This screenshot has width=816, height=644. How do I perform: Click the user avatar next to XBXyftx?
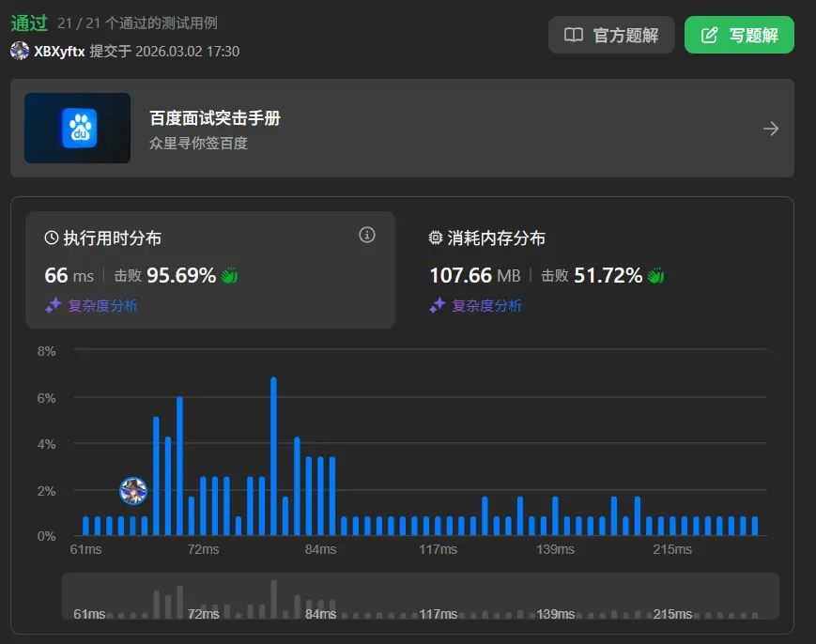pyautogui.click(x=20, y=51)
